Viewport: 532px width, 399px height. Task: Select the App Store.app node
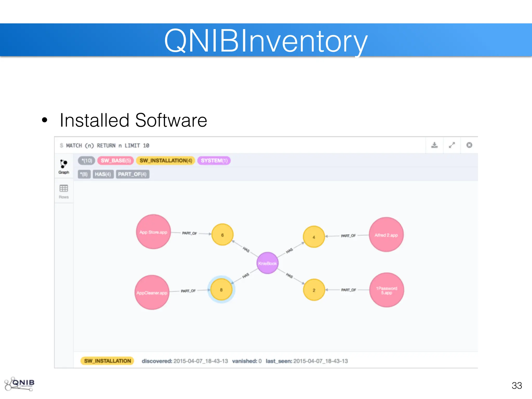tap(153, 232)
